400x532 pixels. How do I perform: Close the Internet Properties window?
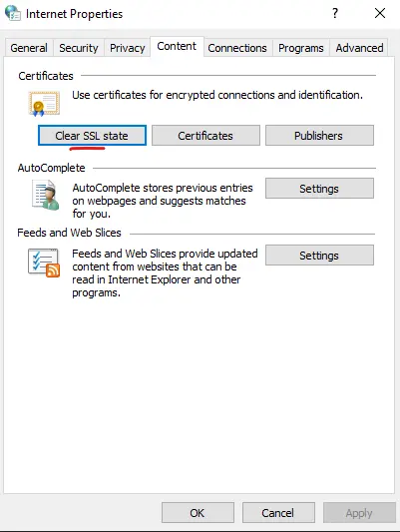(380, 13)
